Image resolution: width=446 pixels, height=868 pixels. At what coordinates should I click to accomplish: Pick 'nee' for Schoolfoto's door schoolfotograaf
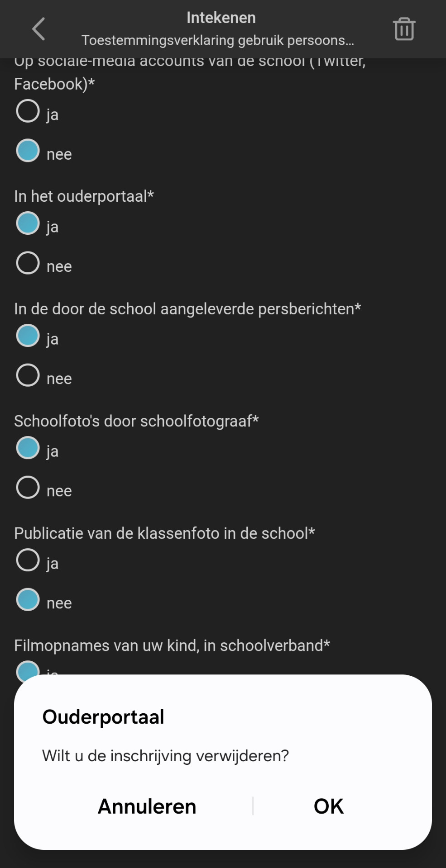[x=28, y=488]
